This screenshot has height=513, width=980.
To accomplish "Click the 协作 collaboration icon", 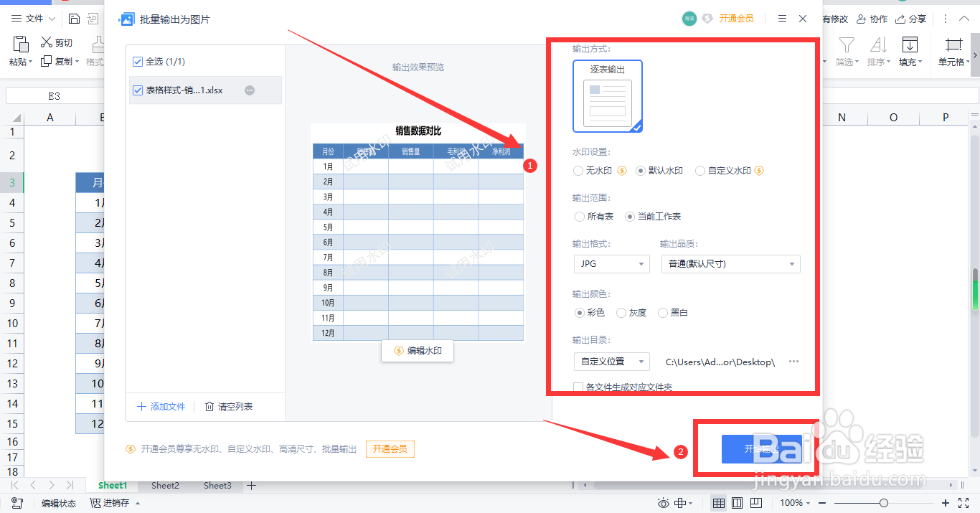I will coord(872,19).
